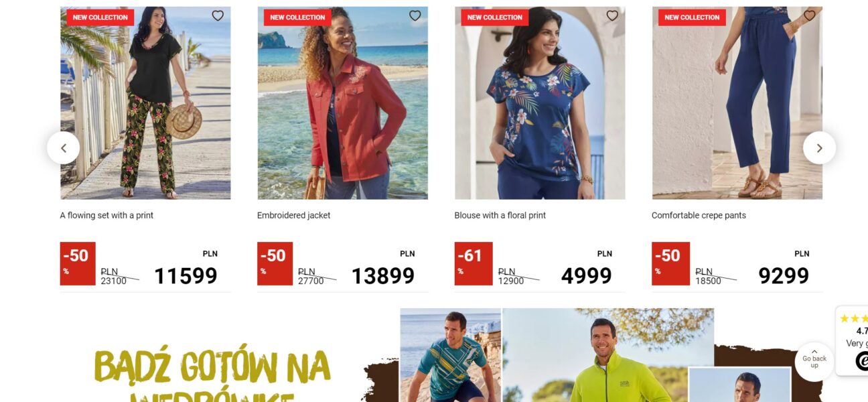This screenshot has height=402, width=868.
Task: Click NEW COLLECTION badge on embroidered jacket
Action: click(x=297, y=17)
